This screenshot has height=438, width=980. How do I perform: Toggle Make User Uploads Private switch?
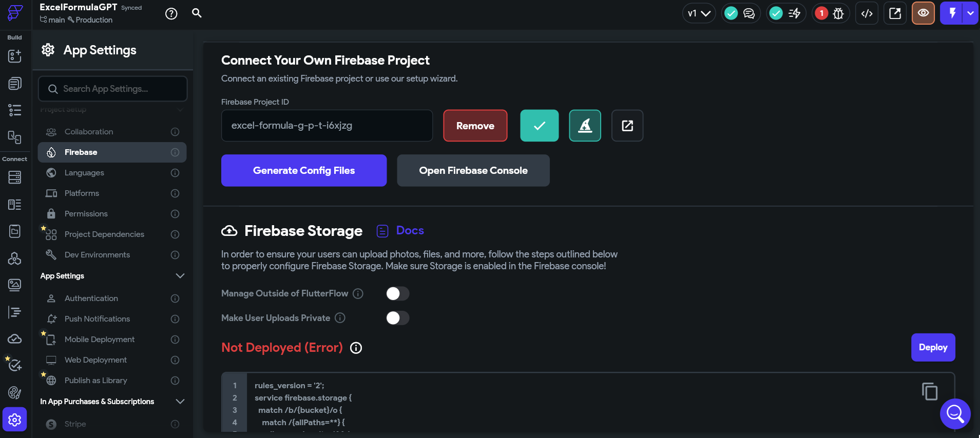tap(397, 318)
